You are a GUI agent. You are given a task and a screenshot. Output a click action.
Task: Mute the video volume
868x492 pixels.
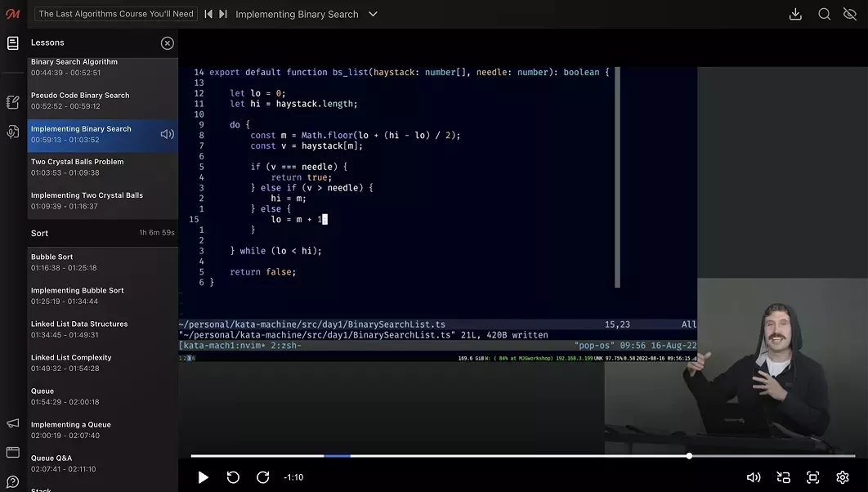coord(753,476)
